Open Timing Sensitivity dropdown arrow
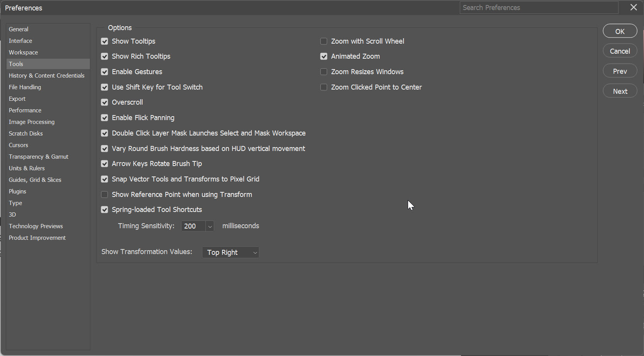This screenshot has width=644, height=356. (x=210, y=226)
